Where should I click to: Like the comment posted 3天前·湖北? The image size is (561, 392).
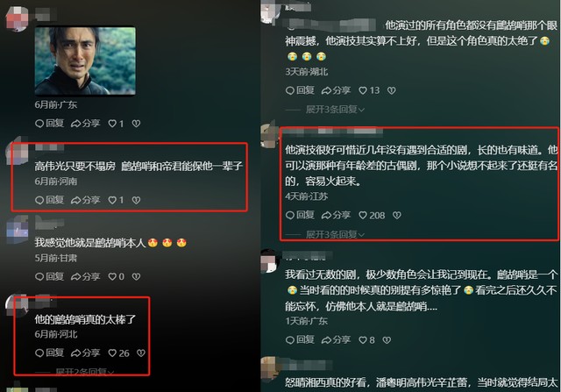point(369,90)
